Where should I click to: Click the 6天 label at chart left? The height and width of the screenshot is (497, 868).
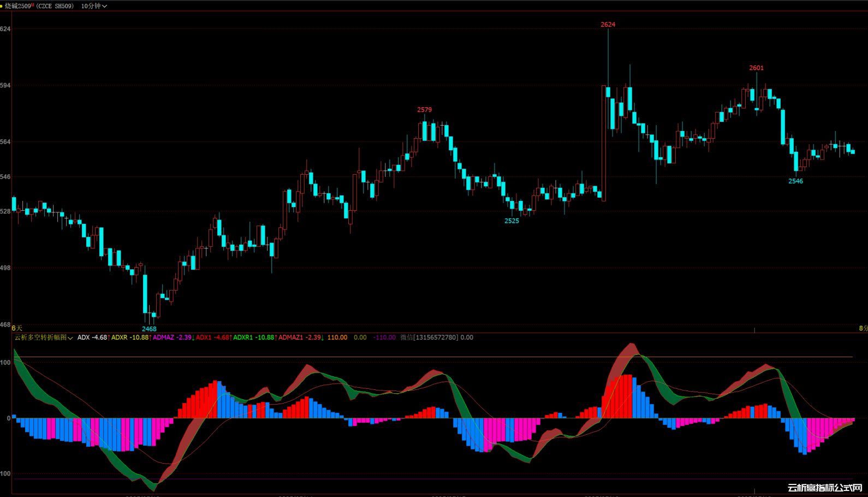click(x=17, y=328)
